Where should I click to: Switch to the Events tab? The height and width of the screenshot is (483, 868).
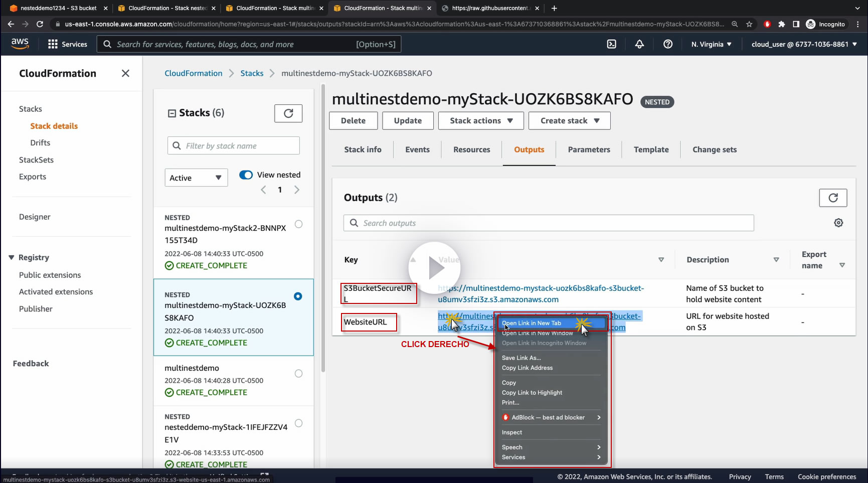[x=417, y=149]
